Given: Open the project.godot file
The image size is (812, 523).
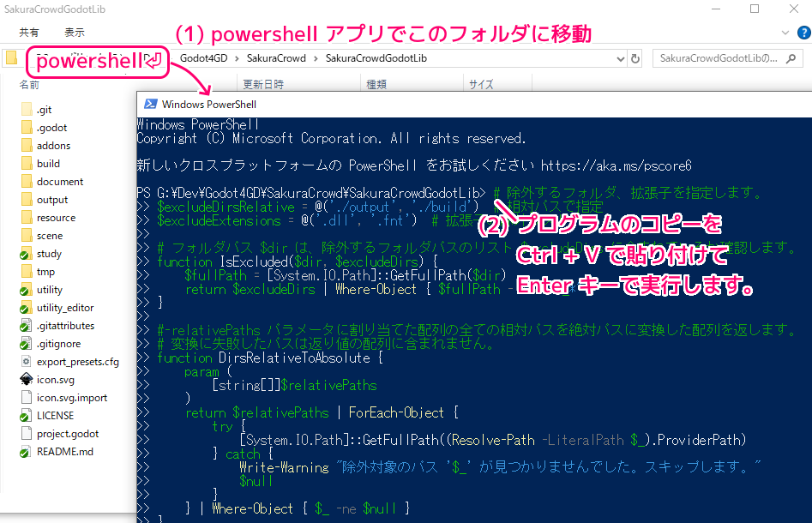Looking at the screenshot, I should click(65, 434).
